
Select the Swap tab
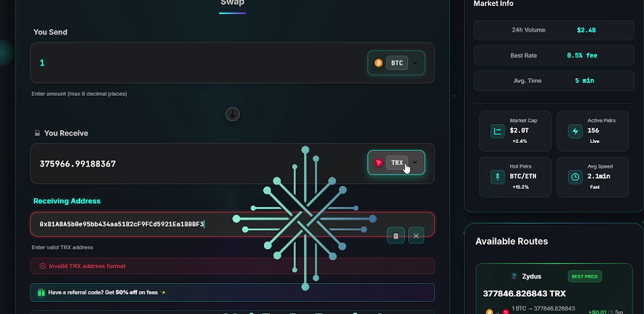tap(232, 3)
